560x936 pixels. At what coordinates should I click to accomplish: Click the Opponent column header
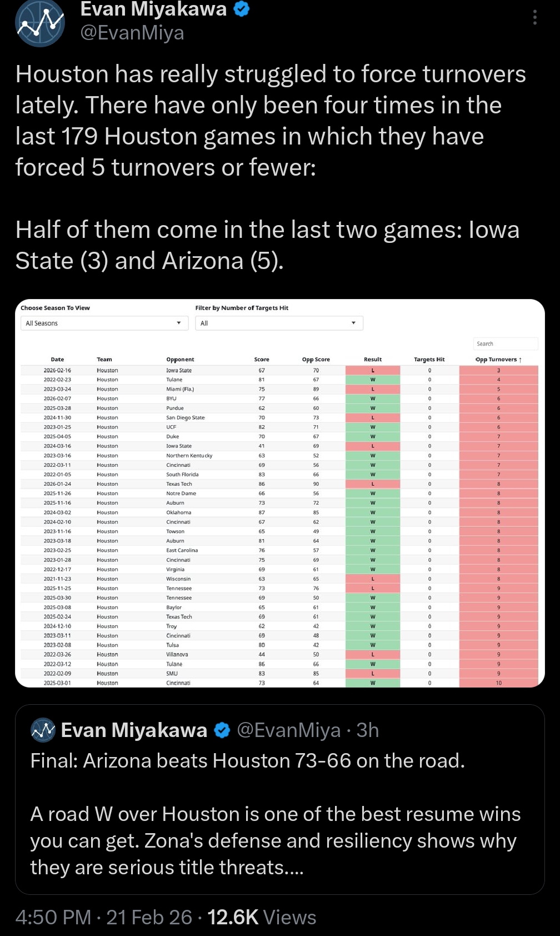pos(180,360)
